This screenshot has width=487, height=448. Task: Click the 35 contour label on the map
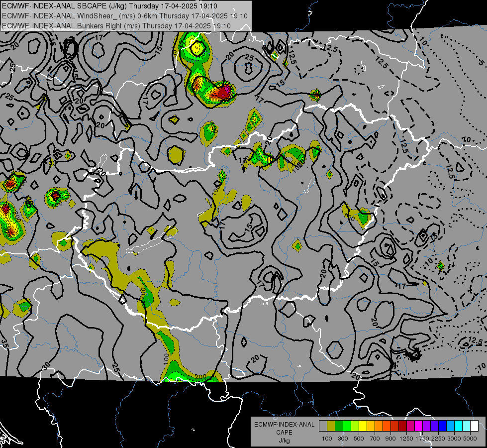[4, 343]
